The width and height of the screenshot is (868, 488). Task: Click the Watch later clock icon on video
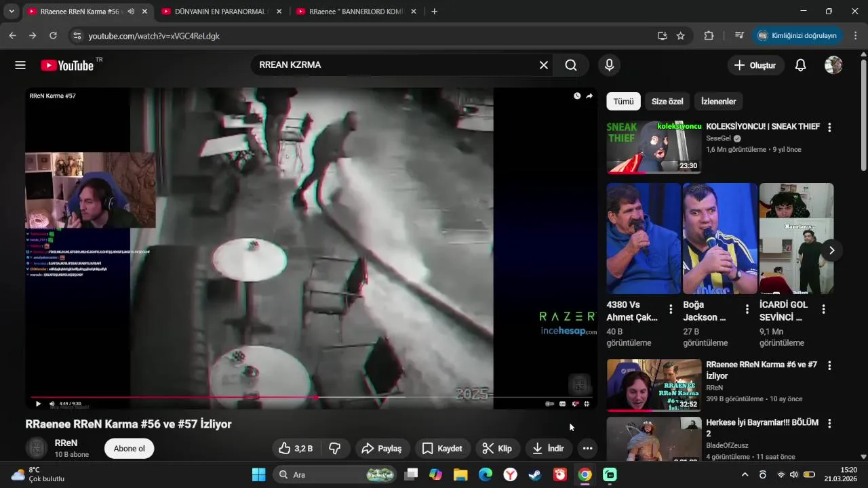point(577,96)
